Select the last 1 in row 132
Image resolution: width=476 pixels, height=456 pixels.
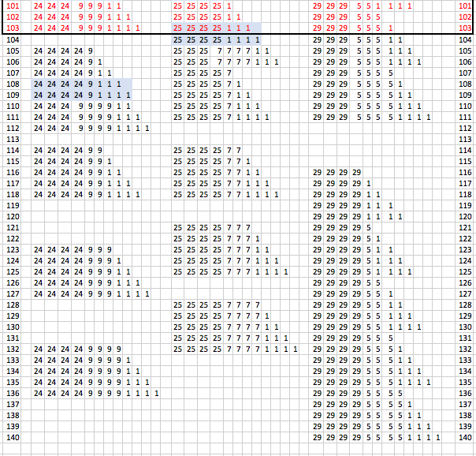(x=296, y=349)
